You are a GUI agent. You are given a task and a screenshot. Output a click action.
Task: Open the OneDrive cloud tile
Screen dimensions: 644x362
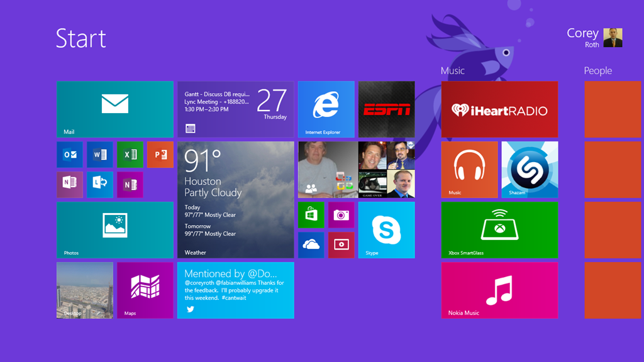[x=311, y=245]
